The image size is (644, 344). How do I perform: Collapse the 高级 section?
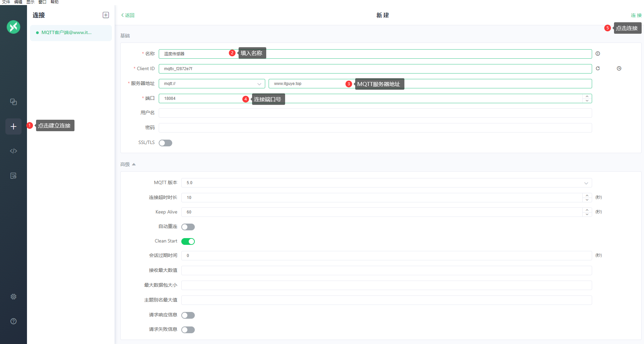pos(128,164)
